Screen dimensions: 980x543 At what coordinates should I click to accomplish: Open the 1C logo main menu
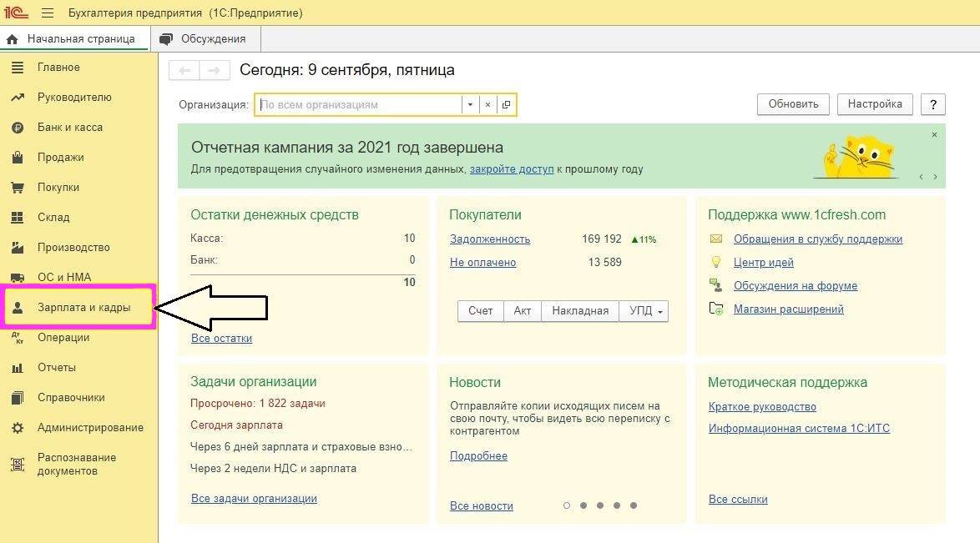pyautogui.click(x=16, y=13)
